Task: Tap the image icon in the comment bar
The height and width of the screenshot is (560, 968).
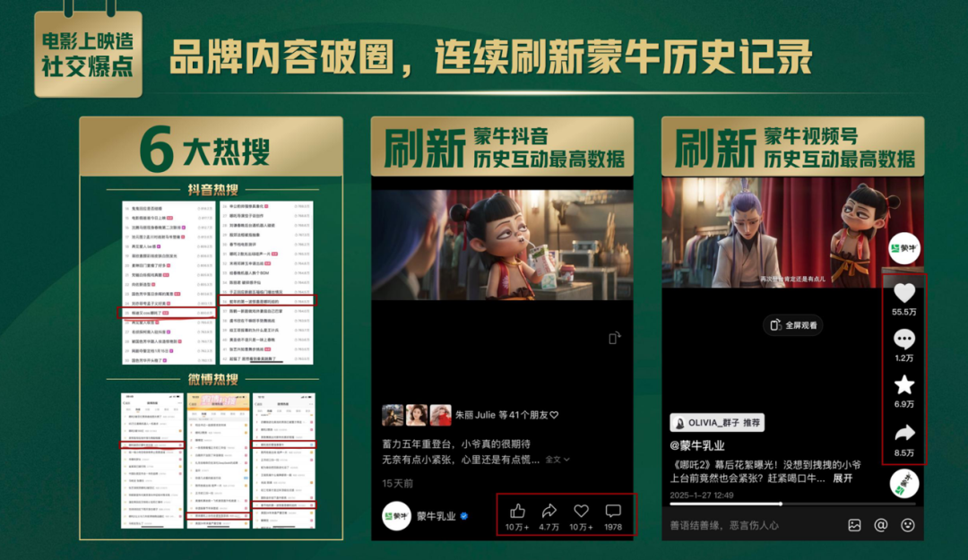Action: (x=854, y=525)
